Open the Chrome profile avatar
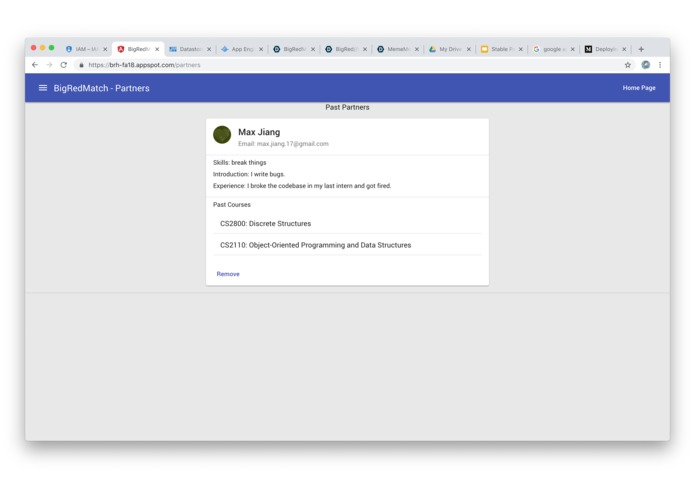The height and width of the screenshot is (494, 695). [x=646, y=65]
